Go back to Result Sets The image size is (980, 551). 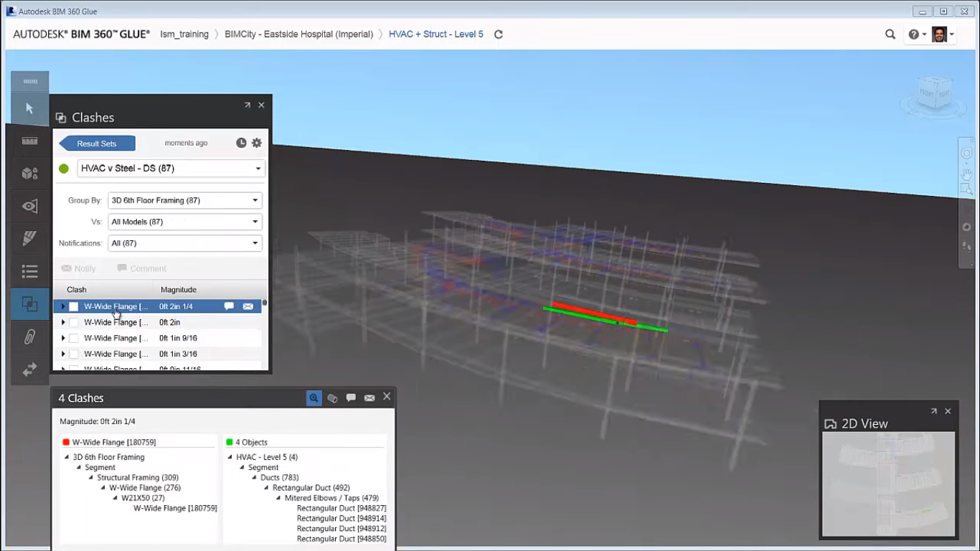coord(97,143)
